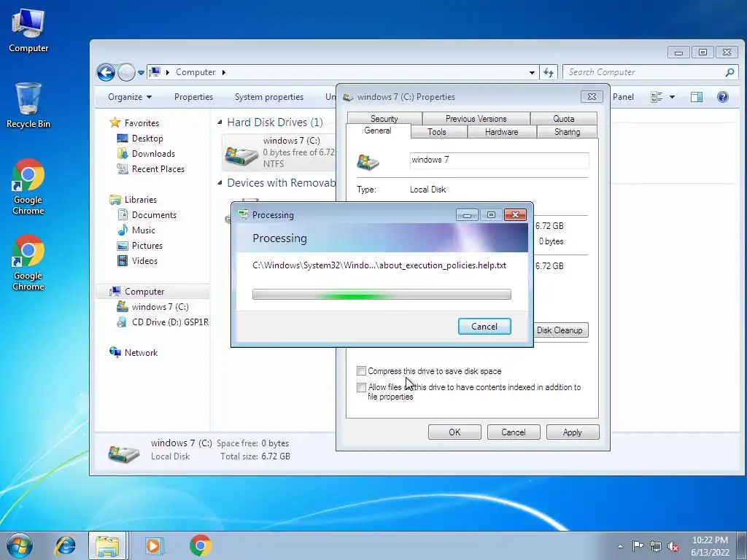Click the arrow before Computer in the address bar
The width and height of the screenshot is (747, 560).
click(x=168, y=72)
